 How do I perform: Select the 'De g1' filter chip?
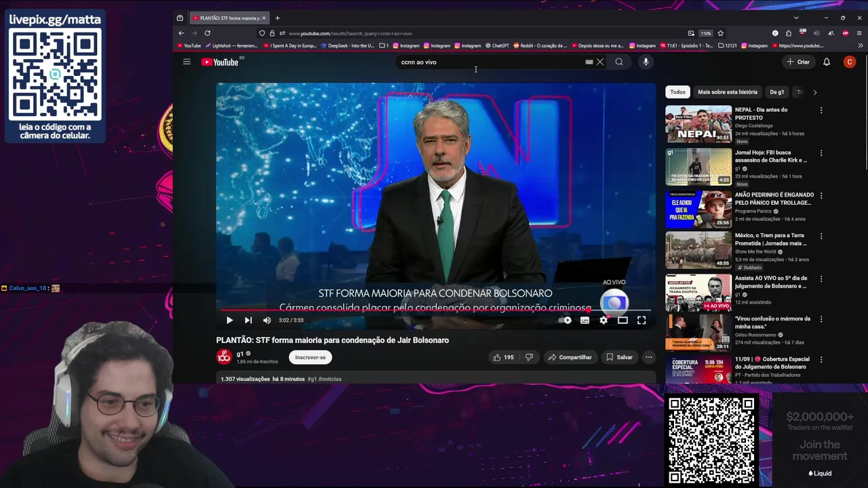click(777, 92)
